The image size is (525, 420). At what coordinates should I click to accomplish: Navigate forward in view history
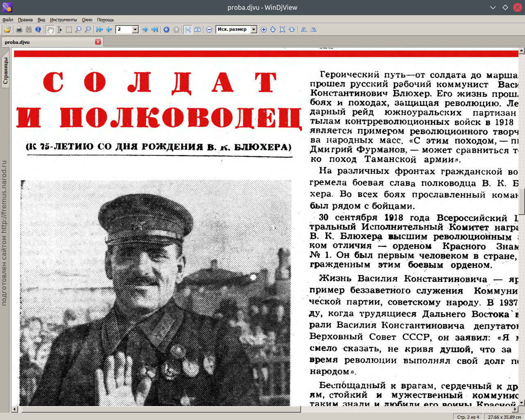[176, 30]
